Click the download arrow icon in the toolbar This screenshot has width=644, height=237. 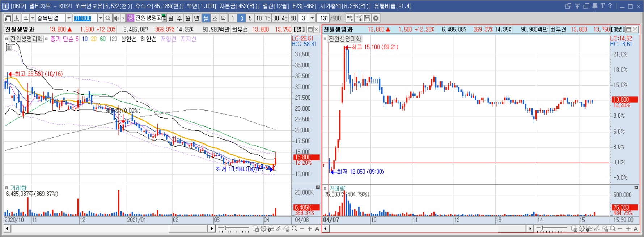point(17,18)
